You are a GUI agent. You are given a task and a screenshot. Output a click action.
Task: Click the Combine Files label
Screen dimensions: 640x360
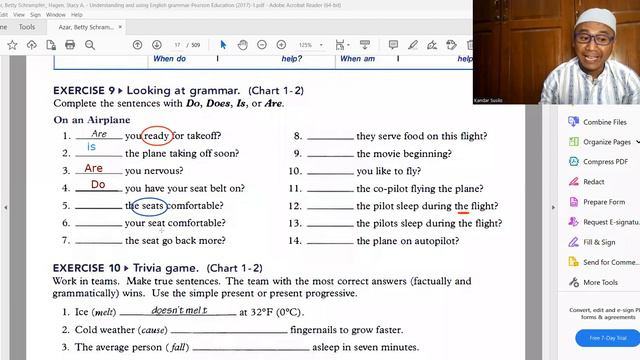point(605,122)
